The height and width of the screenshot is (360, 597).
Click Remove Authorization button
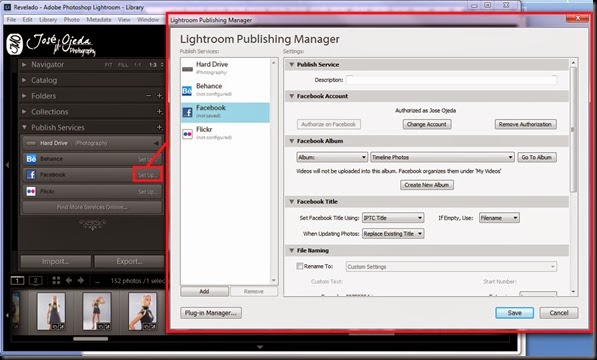click(525, 124)
